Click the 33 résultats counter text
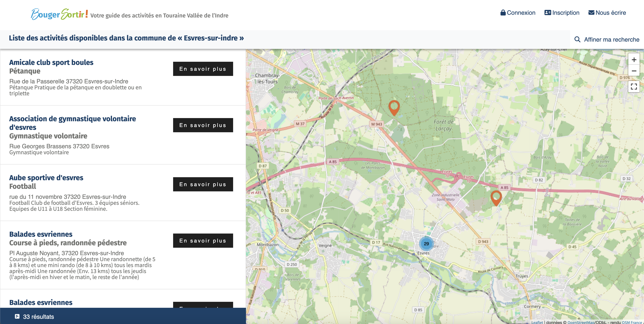Screen dimensions: 644x324 click(39, 317)
